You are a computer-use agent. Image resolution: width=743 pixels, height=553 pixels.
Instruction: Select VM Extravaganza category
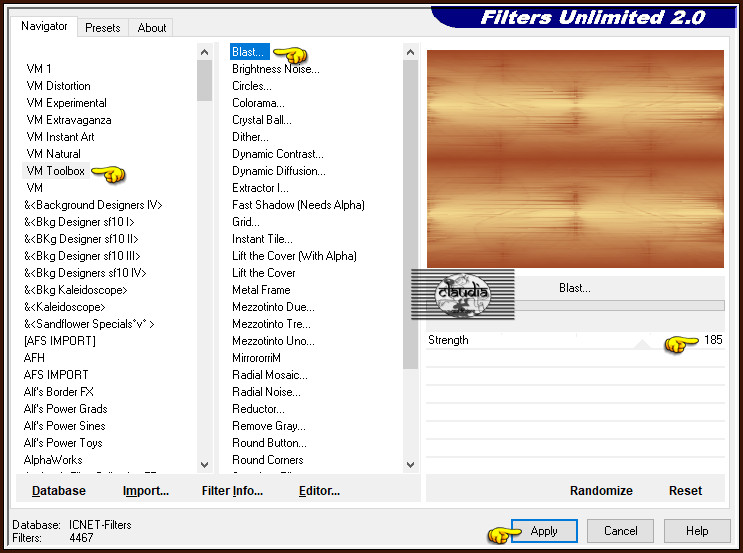click(69, 120)
